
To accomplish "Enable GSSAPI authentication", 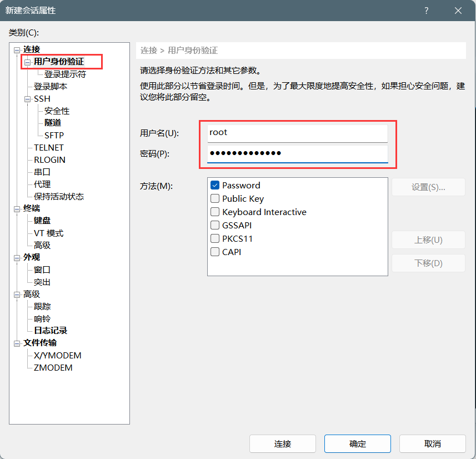I will pos(215,225).
